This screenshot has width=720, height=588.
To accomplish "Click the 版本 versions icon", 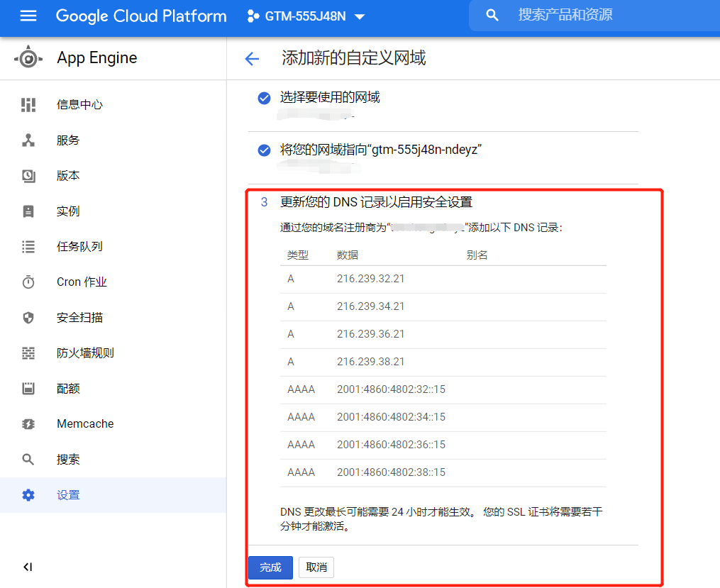I will tap(28, 176).
